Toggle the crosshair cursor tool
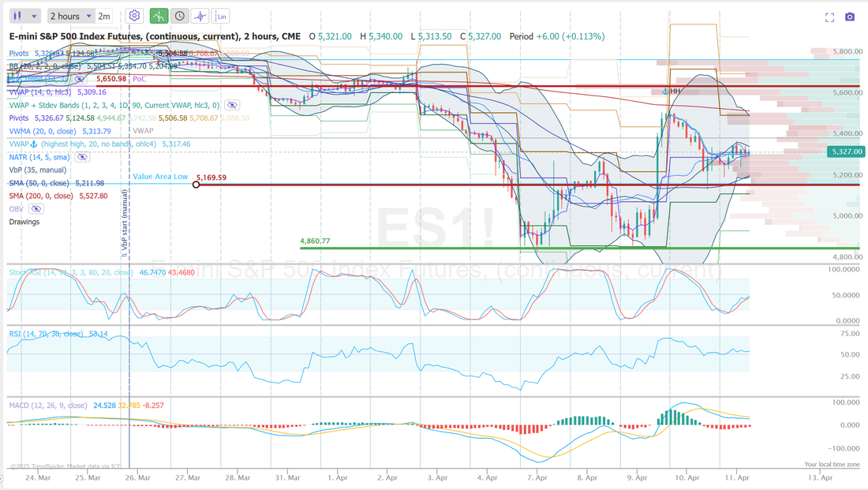The width and height of the screenshot is (868, 490). coord(200,16)
